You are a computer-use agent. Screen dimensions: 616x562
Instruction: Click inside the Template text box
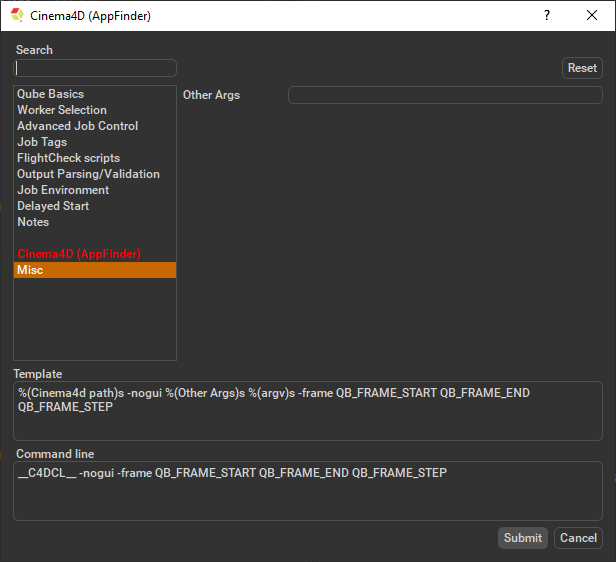point(308,411)
